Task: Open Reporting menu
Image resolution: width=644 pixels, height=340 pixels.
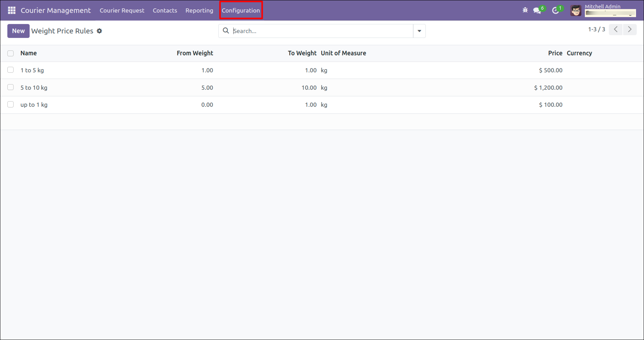Action: pos(199,10)
